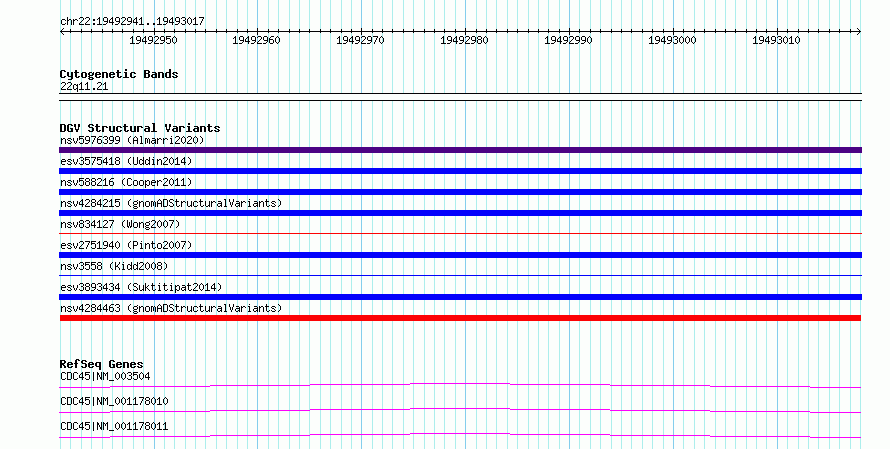Screen dimensions: 890x449
Task: Click the red nsv4284463 variant bar
Action: [x=460, y=318]
